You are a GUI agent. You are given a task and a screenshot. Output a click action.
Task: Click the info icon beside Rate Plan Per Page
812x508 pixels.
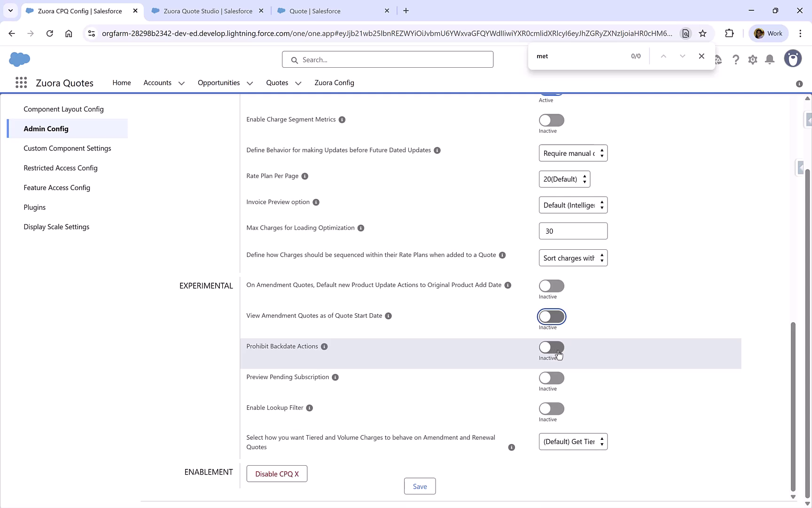(x=304, y=176)
